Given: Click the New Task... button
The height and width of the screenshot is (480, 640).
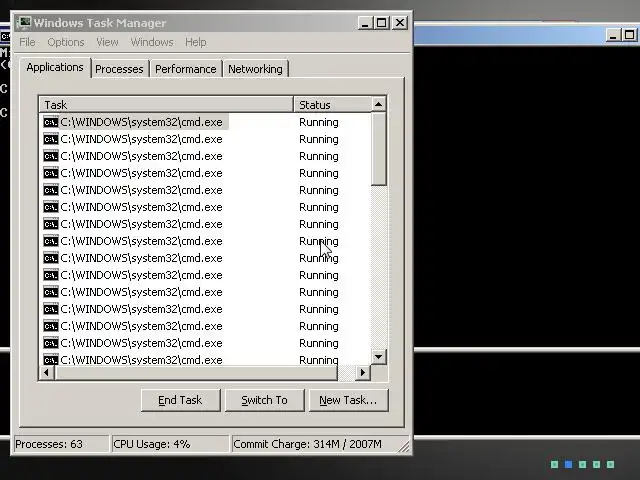Looking at the screenshot, I should pyautogui.click(x=348, y=400).
